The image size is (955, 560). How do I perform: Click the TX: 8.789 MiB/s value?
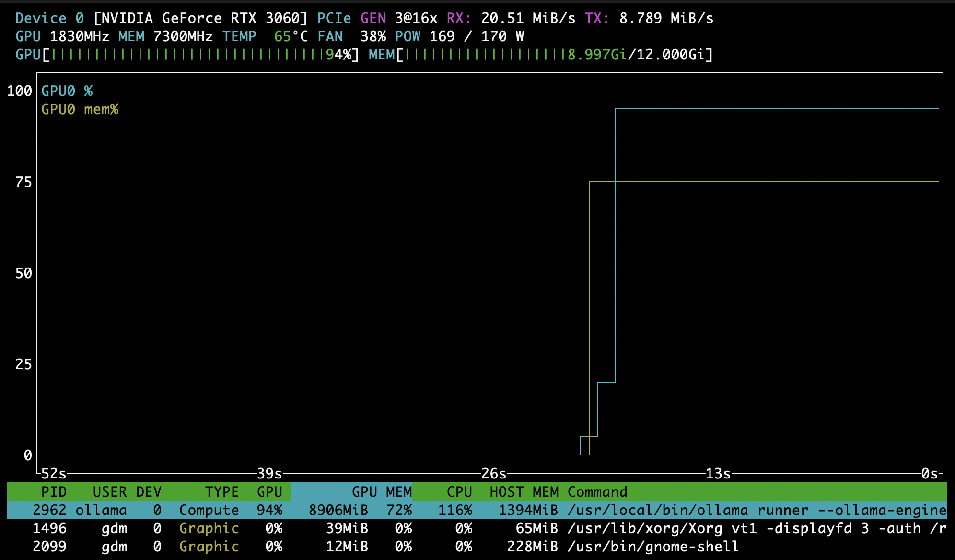pyautogui.click(x=649, y=18)
